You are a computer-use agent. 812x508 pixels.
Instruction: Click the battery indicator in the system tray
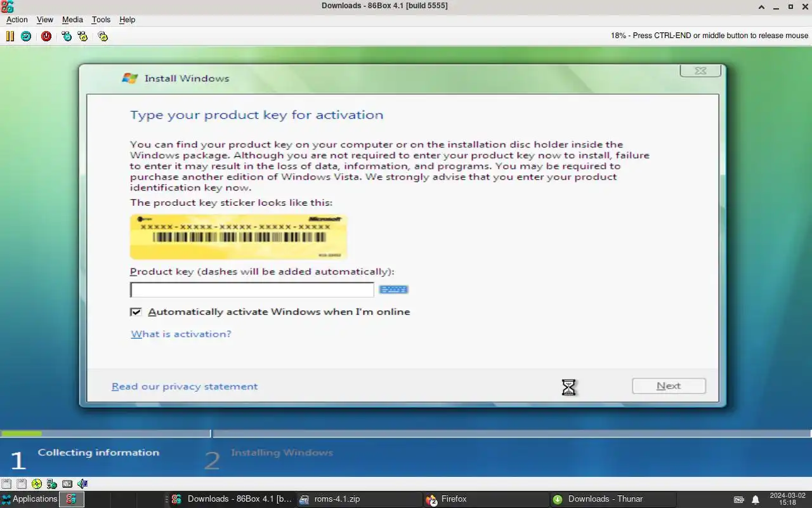tap(739, 499)
